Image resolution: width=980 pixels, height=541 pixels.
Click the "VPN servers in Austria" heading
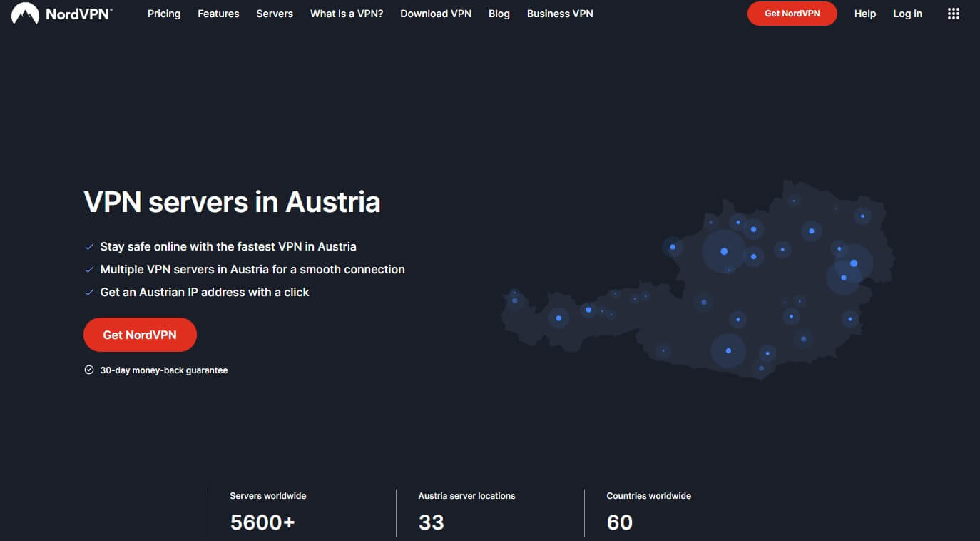tap(232, 202)
